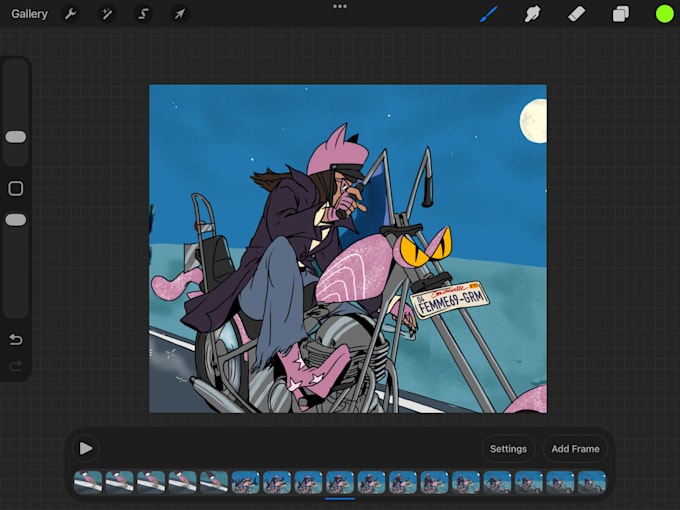Adjust the brush opacity slider handle
680x510 pixels.
click(x=16, y=220)
